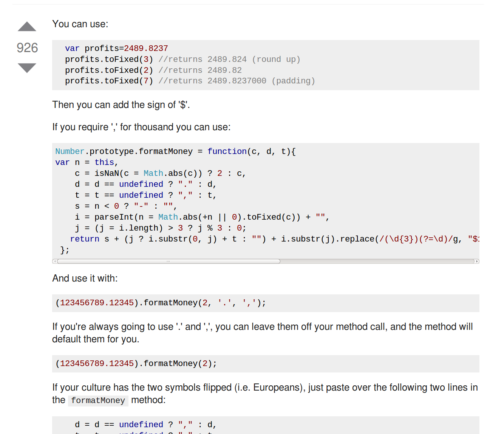Select the formatMoney inline code snippet

(98, 400)
